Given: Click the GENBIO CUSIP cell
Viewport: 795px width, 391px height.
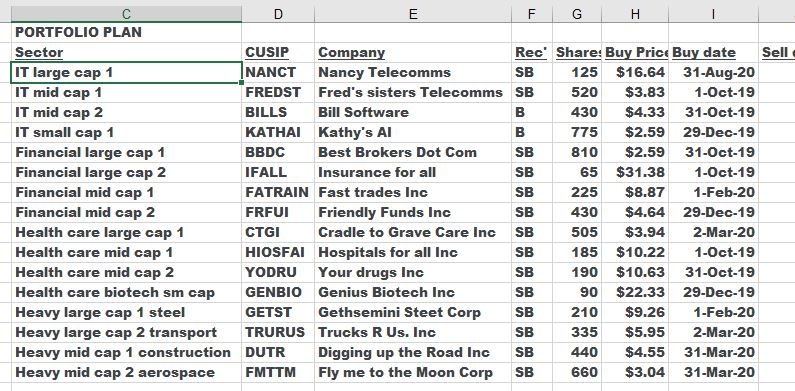Looking at the screenshot, I should click(x=278, y=292).
